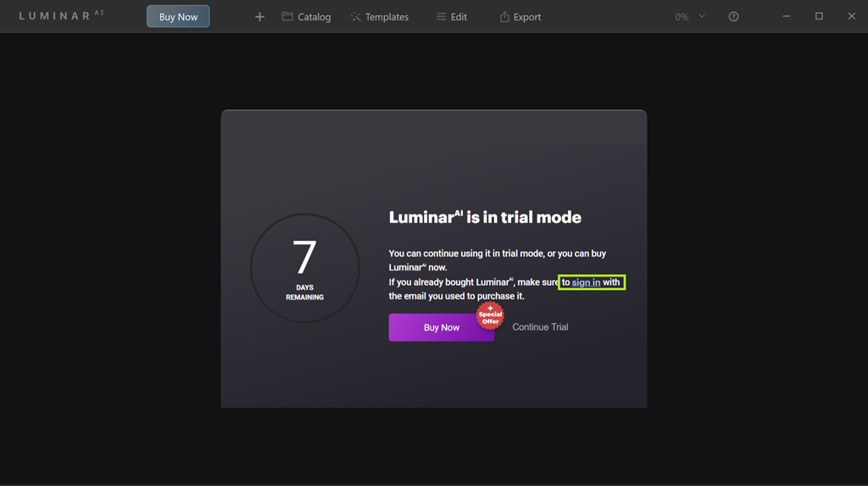Open help via the question mark icon
Image resolution: width=868 pixels, height=486 pixels.
coord(733,17)
